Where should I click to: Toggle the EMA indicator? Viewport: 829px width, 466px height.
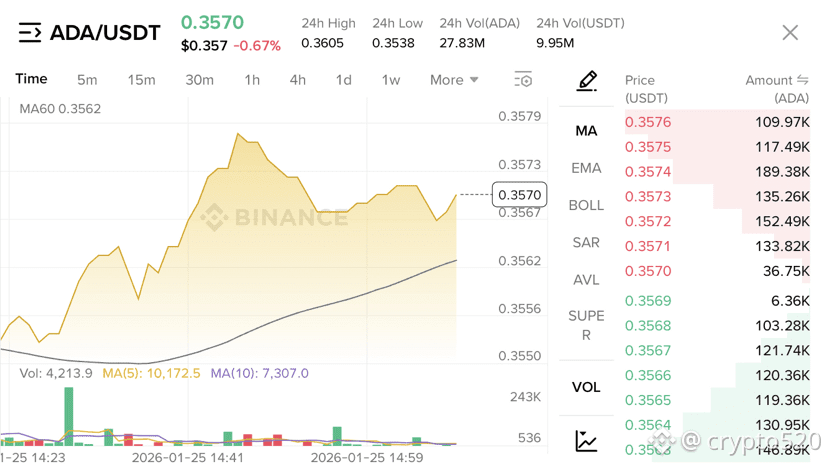point(586,168)
